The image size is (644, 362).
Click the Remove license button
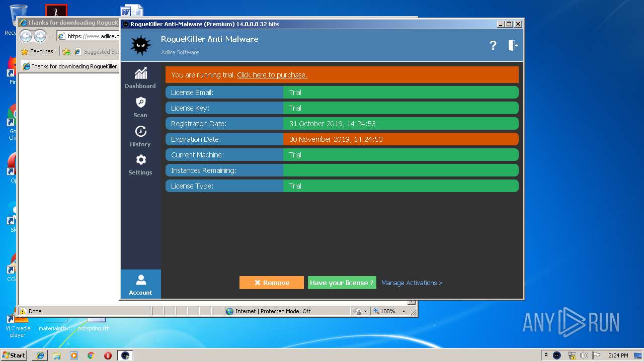coord(272,283)
